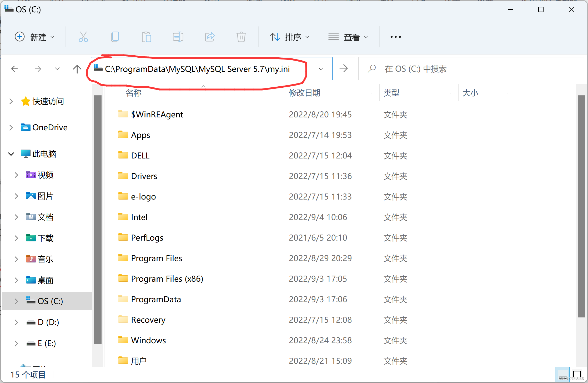
Task: Collapse the 此电脑 tree node
Action: point(11,154)
